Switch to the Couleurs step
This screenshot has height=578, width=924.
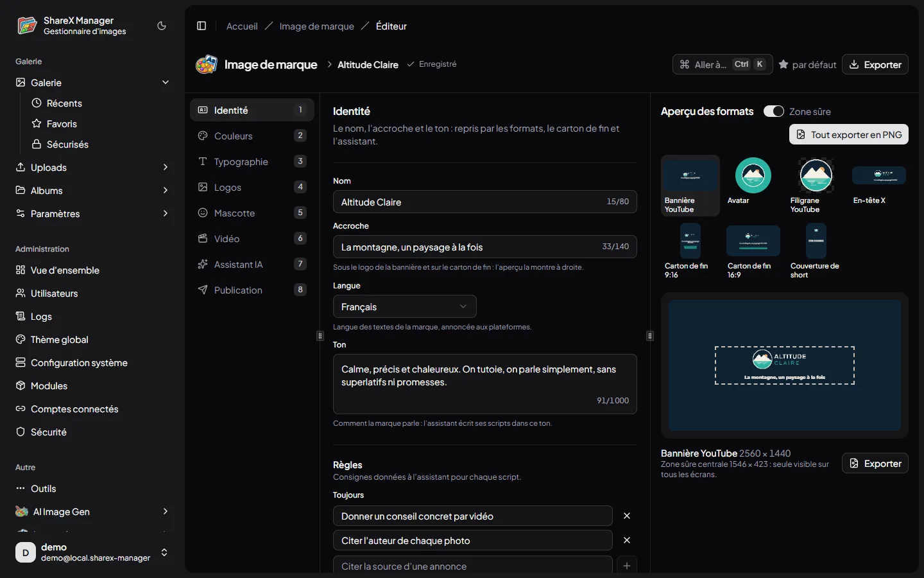coord(252,136)
